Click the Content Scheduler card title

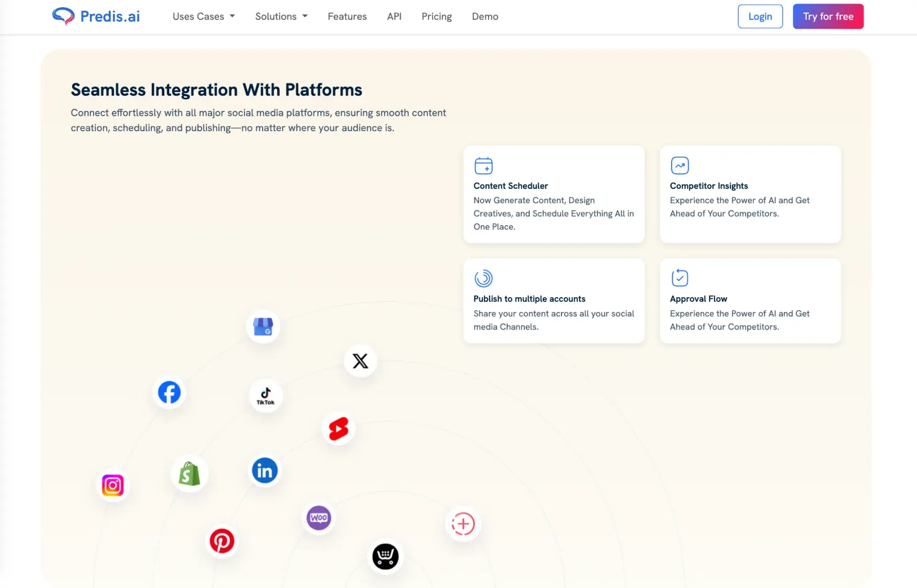point(511,186)
